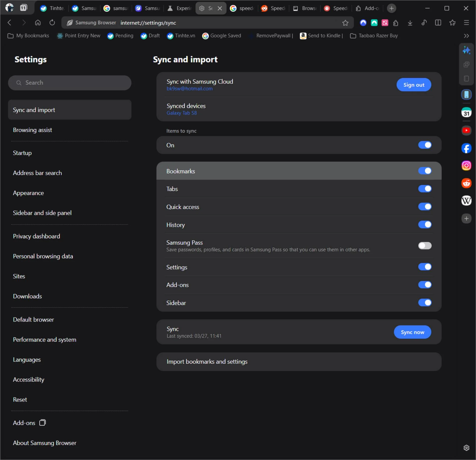
Task: Open Galaxy Tab S8 synced device link
Action: coord(181,113)
